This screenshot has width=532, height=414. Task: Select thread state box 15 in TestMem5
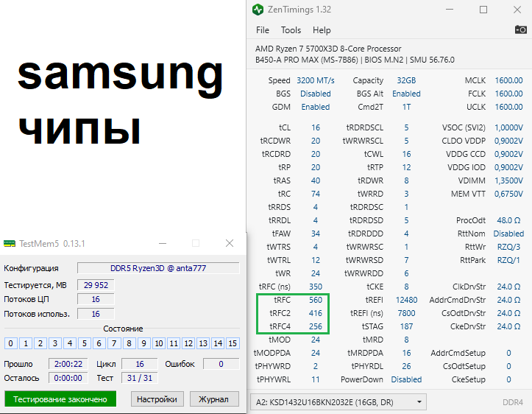tap(233, 343)
